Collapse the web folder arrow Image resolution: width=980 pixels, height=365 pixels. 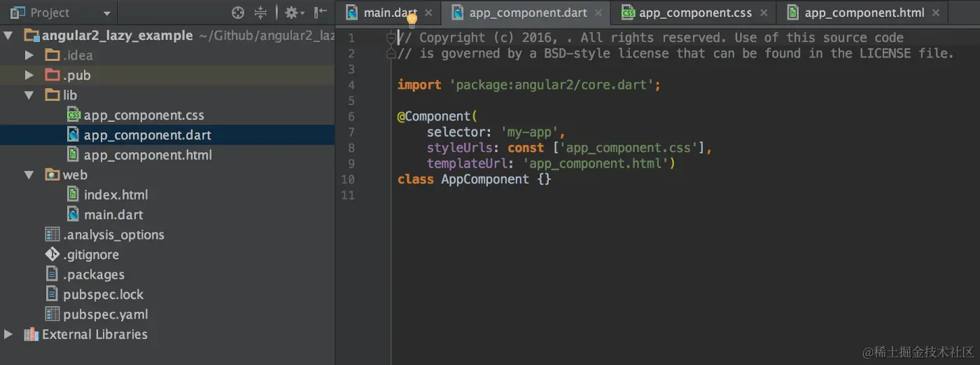pos(29,174)
